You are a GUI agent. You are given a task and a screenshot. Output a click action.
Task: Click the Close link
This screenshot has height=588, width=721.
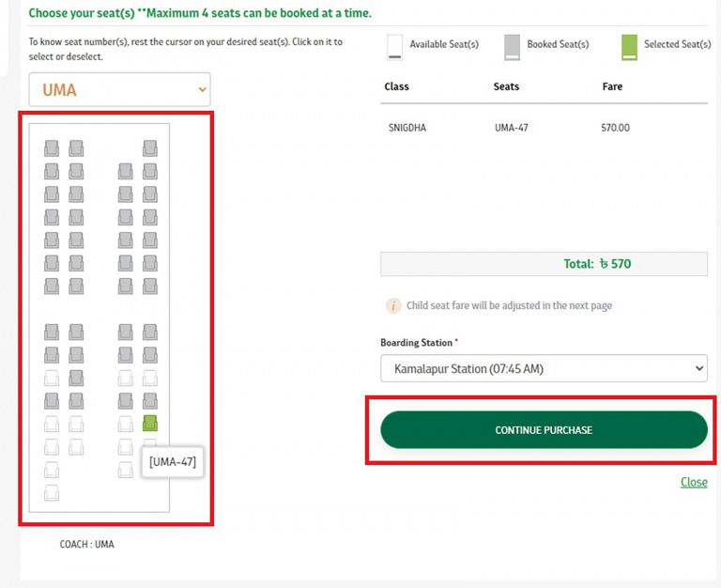[694, 482]
